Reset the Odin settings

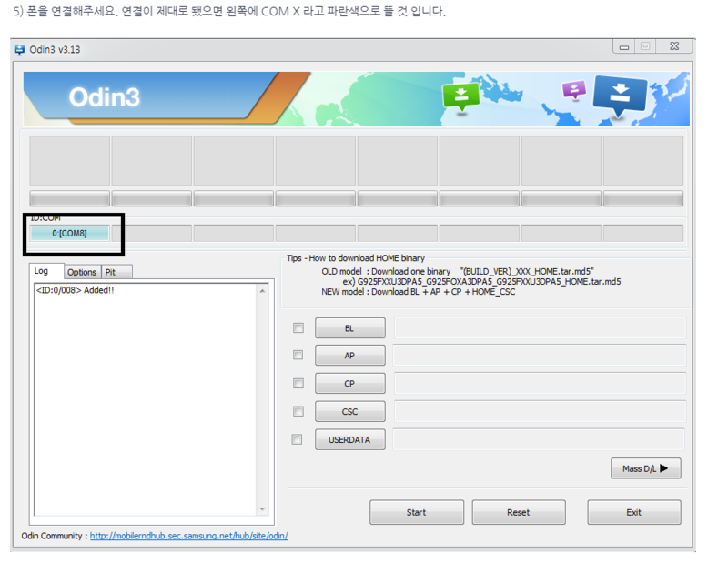[519, 512]
